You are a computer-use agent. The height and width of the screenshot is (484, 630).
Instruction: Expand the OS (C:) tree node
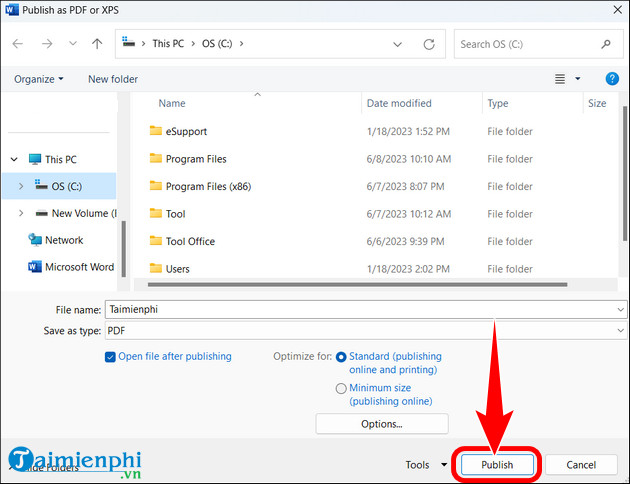pos(21,186)
